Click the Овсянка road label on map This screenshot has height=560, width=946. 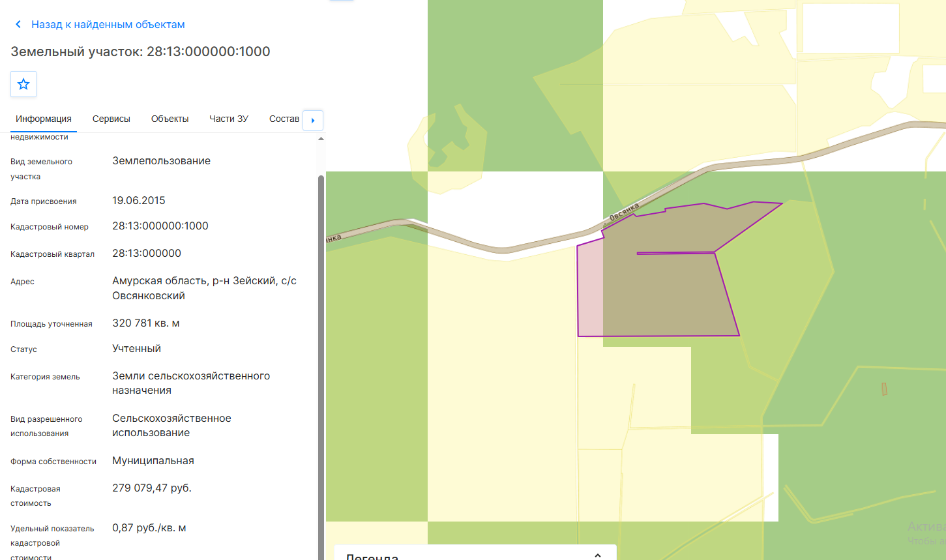pos(624,213)
